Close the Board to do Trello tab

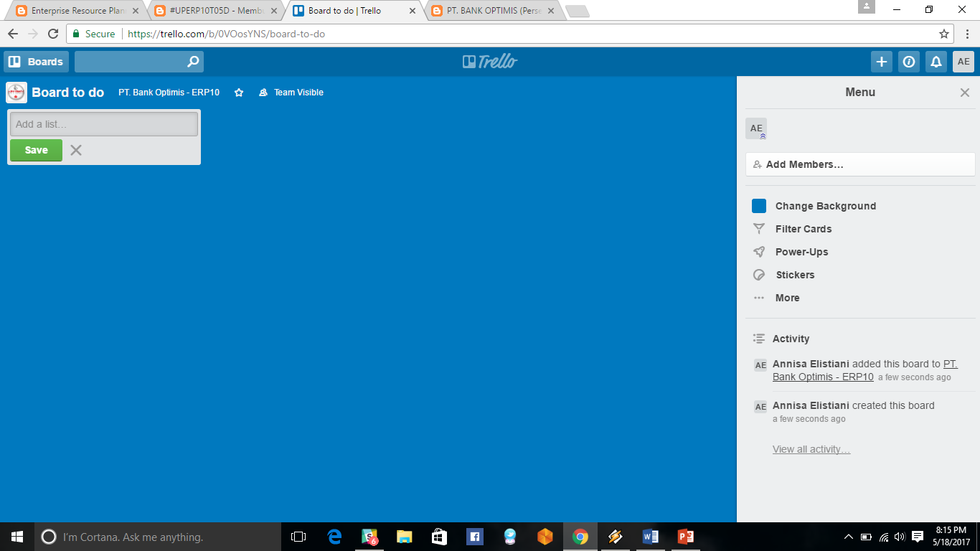[413, 11]
